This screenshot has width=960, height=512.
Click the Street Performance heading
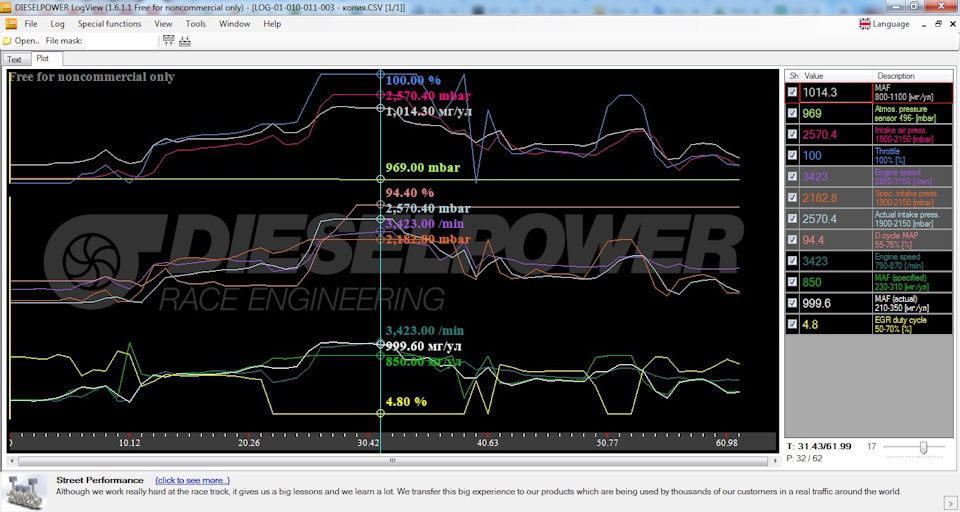100,480
